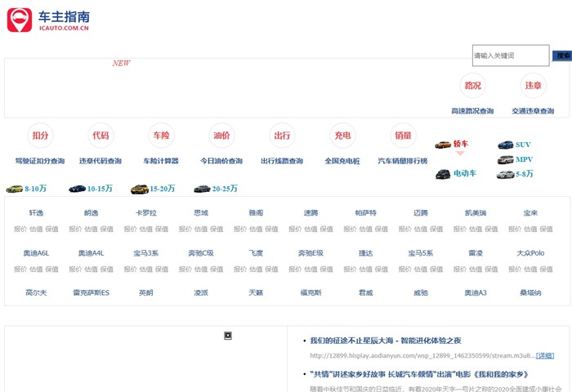The width and height of the screenshot is (572, 392).
Task: Open the 凯美瑞 car model link
Action: [x=476, y=212]
